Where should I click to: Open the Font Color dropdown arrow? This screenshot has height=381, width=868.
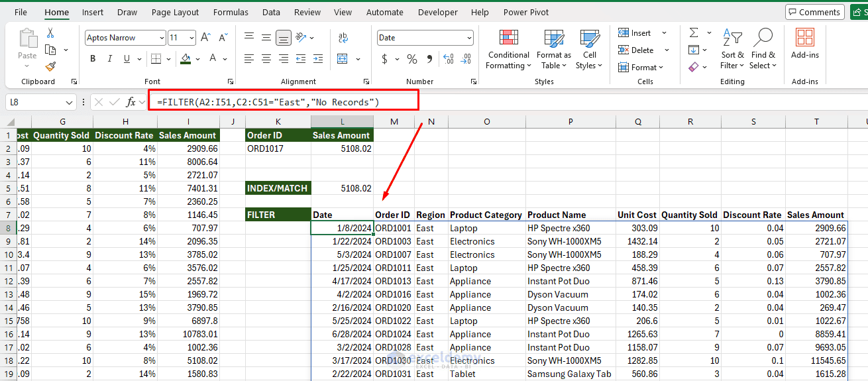pos(225,59)
